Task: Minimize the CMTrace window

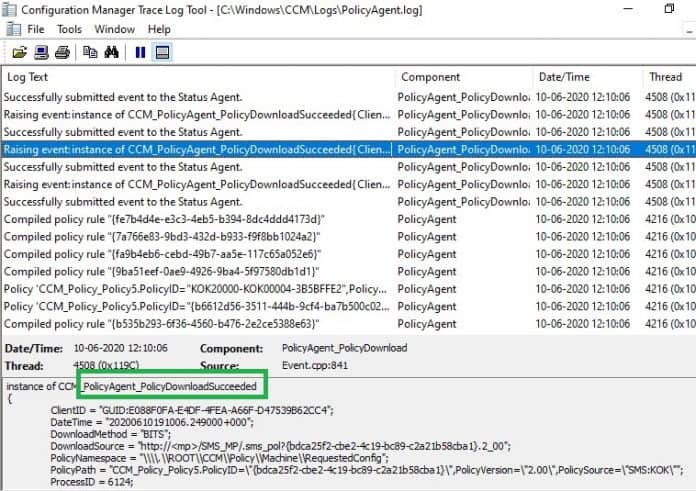Action: pyautogui.click(x=628, y=8)
